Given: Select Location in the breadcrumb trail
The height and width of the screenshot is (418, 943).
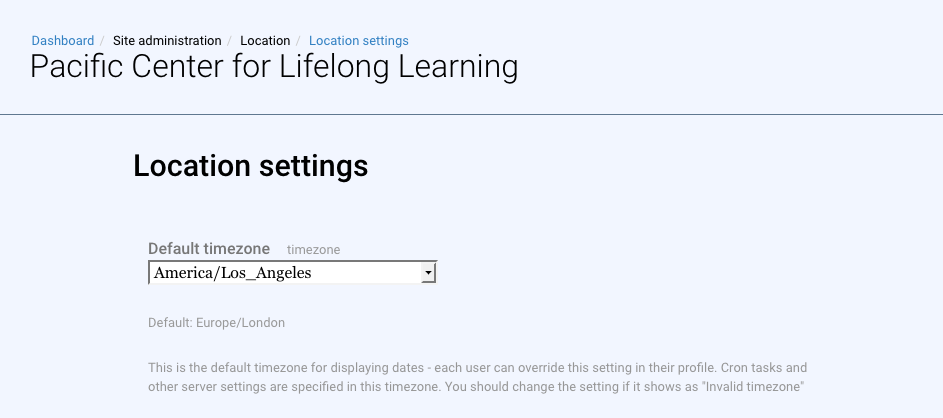Looking at the screenshot, I should click(265, 41).
